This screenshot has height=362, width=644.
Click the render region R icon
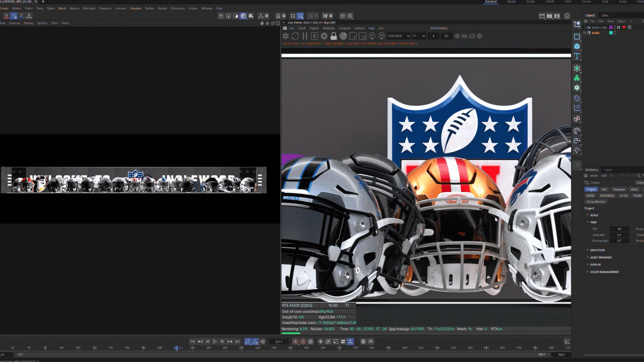[314, 36]
